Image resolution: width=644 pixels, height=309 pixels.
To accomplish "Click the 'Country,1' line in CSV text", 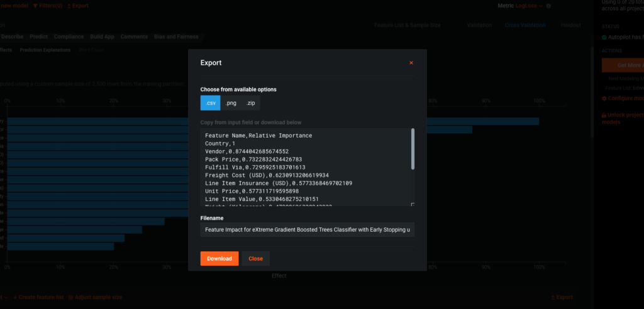I will tap(219, 143).
